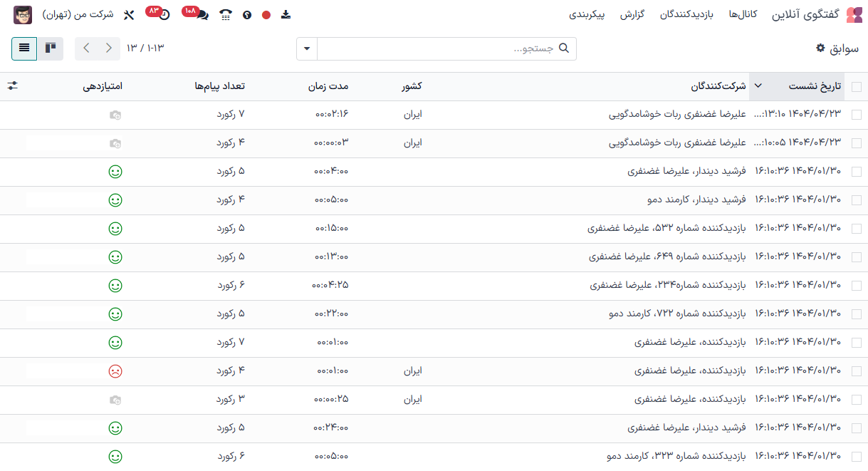
Task: Open the softphone dialer icon
Action: 224,14
